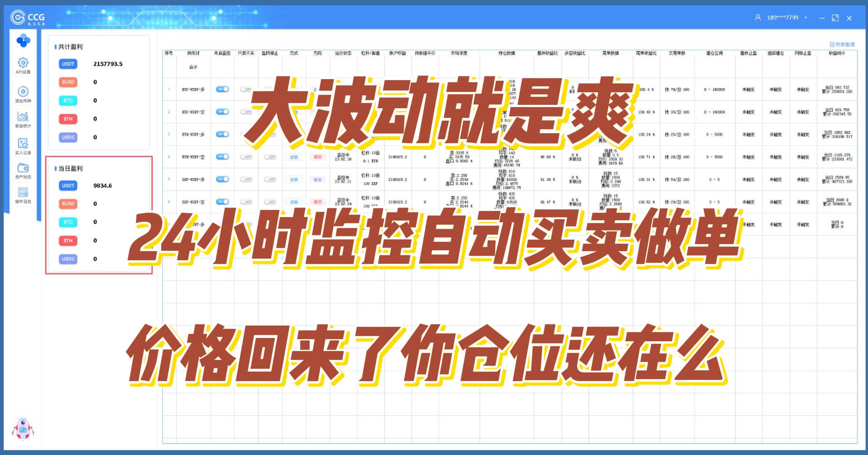Open 资产状态 wallet icon
This screenshot has width=868, height=455.
click(23, 168)
